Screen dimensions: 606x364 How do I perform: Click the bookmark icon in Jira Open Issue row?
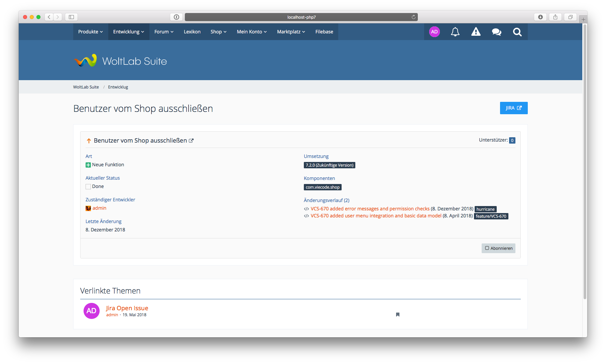[x=398, y=315]
